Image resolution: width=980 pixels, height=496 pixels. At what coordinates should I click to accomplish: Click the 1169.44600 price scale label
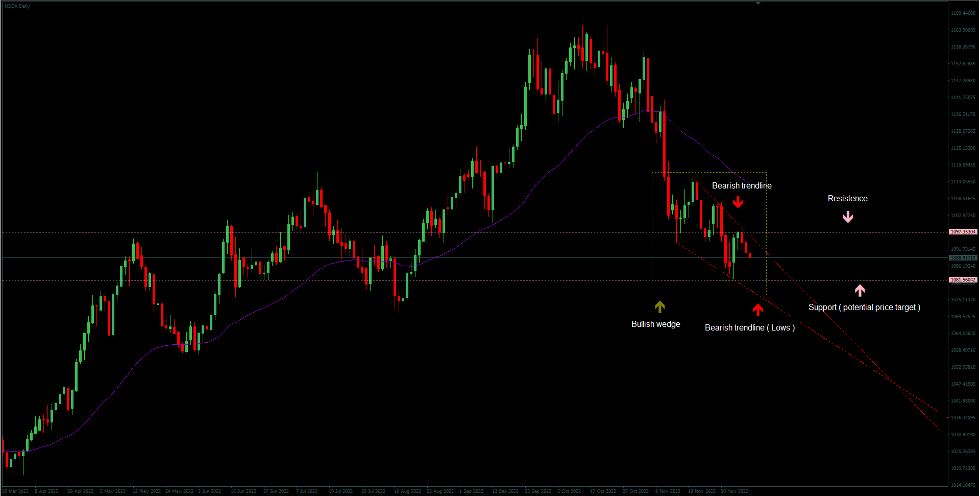(963, 13)
